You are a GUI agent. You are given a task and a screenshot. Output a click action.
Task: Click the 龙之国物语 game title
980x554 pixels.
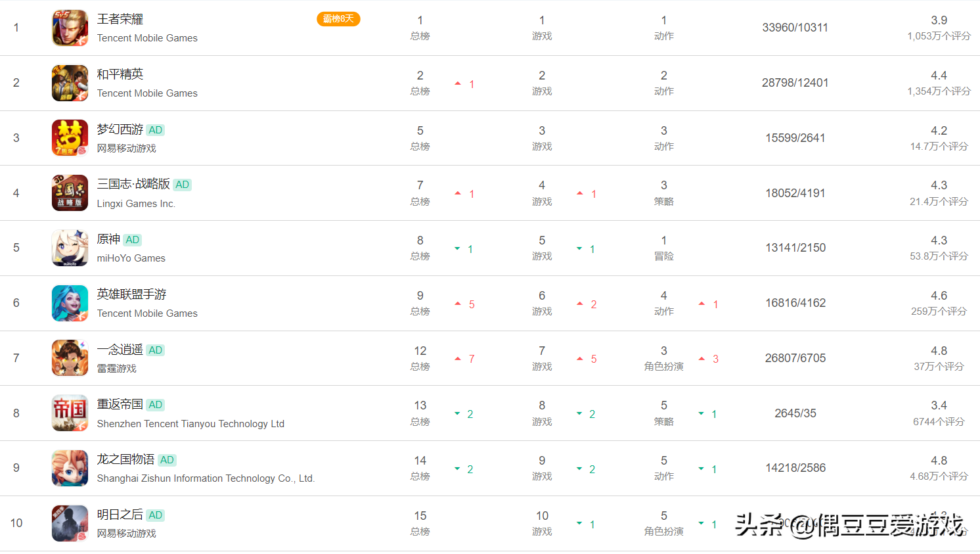pyautogui.click(x=125, y=459)
